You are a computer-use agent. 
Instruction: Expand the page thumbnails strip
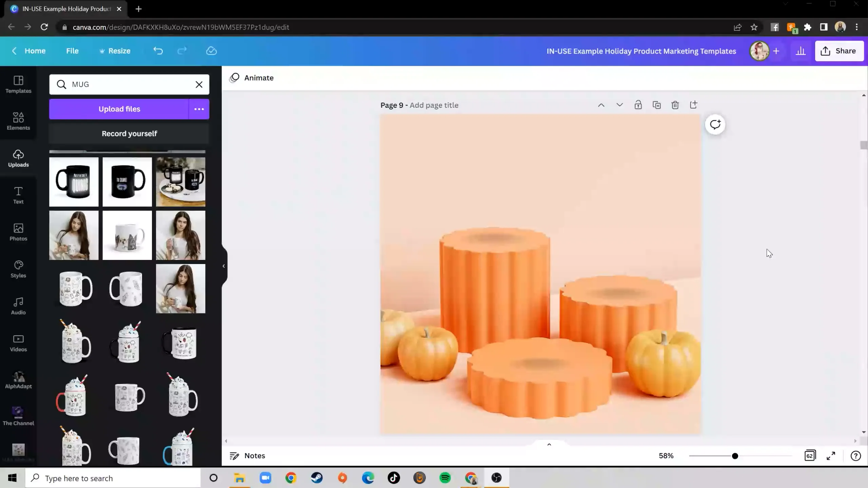[549, 444]
